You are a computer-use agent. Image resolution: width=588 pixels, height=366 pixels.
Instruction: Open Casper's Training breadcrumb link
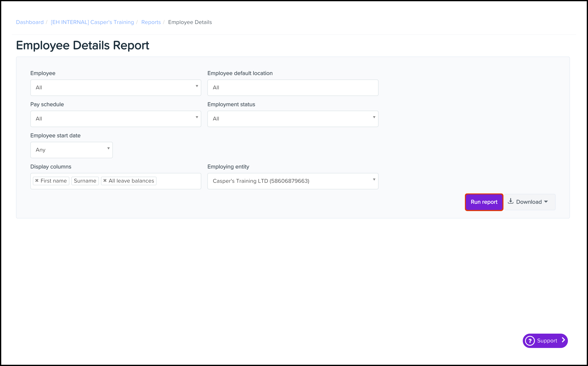pos(92,22)
